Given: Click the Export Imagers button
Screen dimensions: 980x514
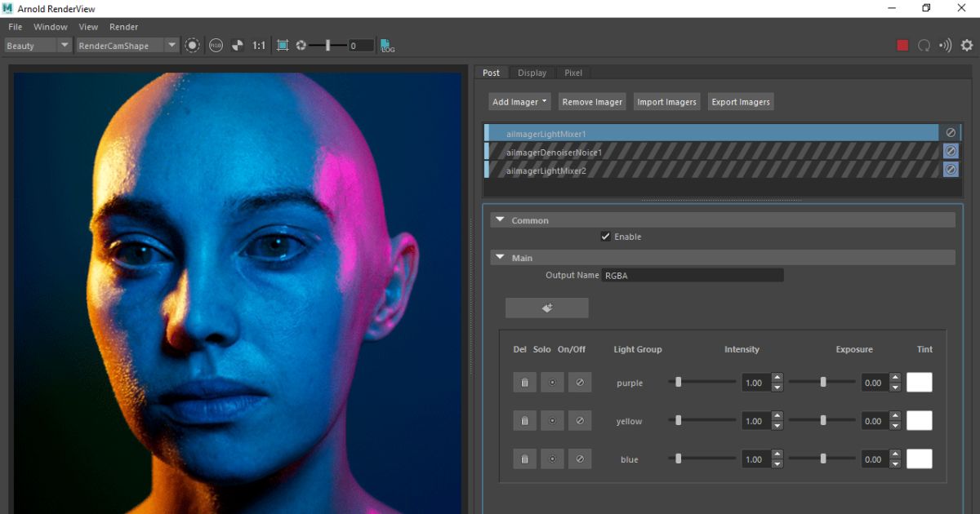Looking at the screenshot, I should 741,102.
